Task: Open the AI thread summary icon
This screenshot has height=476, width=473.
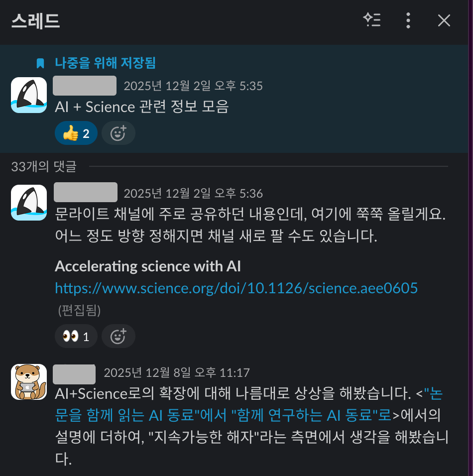Action: click(x=372, y=20)
